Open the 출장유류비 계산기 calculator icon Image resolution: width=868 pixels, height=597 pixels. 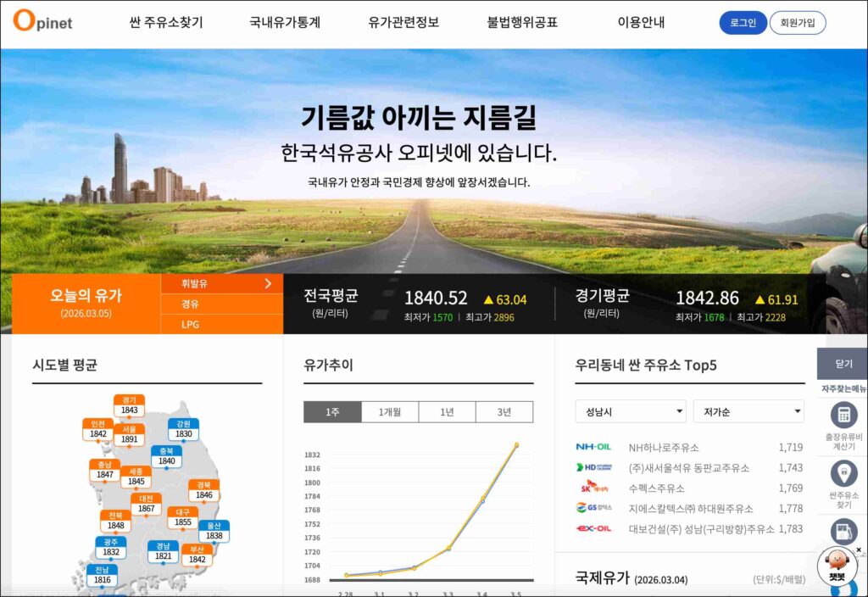pyautogui.click(x=843, y=415)
